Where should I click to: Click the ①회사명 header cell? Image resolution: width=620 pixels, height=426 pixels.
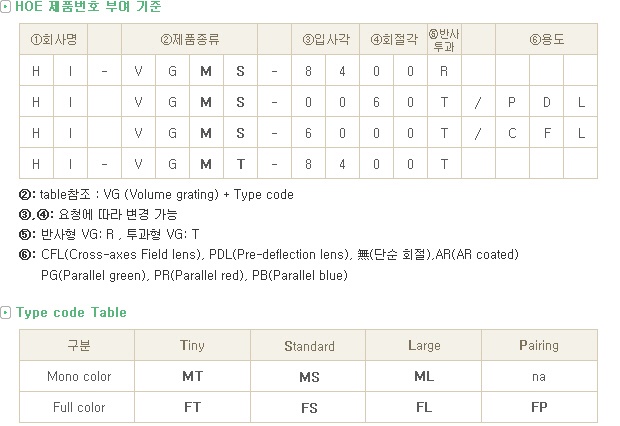(x=53, y=39)
